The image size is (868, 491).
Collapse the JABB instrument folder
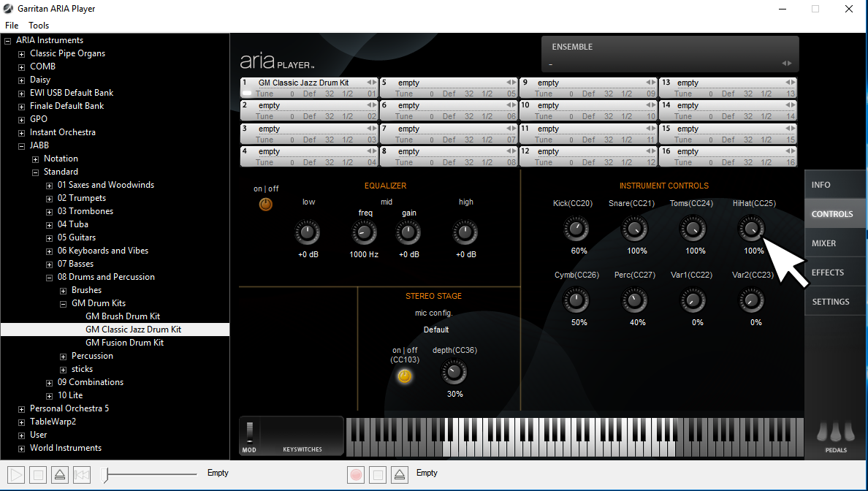point(22,145)
